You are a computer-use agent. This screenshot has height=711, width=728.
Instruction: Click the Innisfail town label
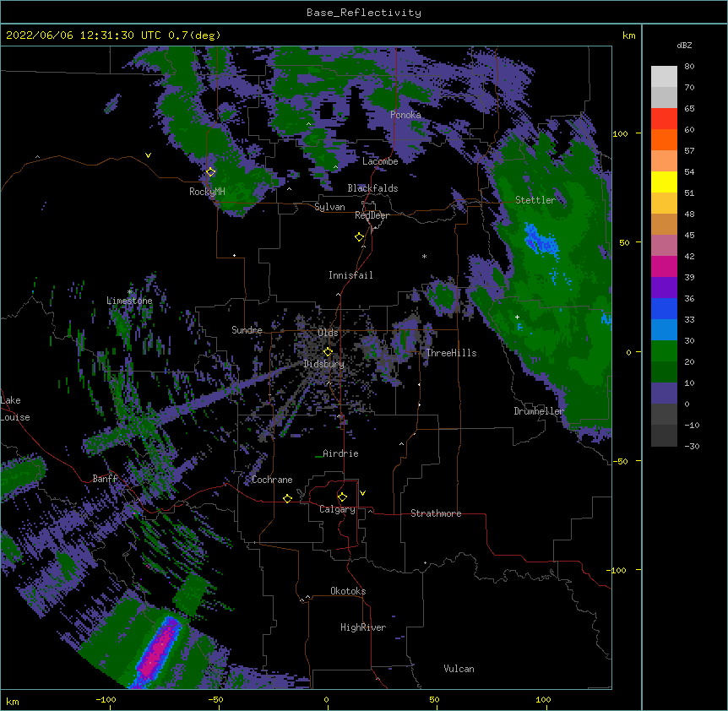click(x=350, y=275)
